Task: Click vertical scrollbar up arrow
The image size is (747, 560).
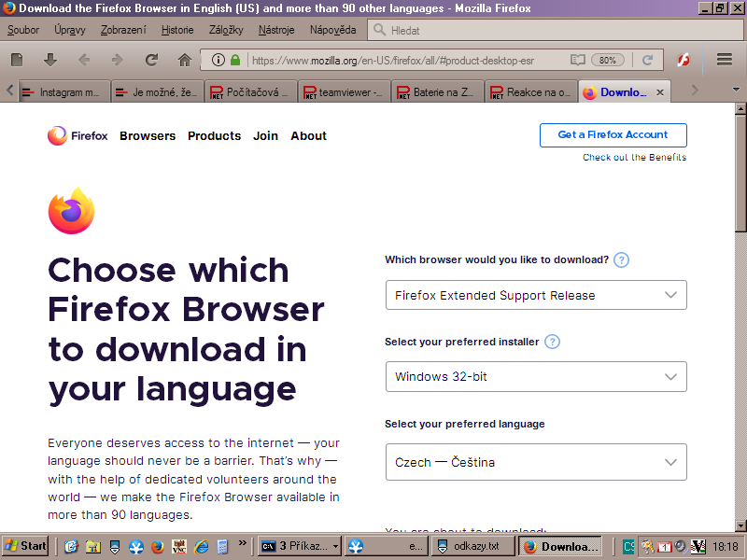Action: tap(740, 109)
